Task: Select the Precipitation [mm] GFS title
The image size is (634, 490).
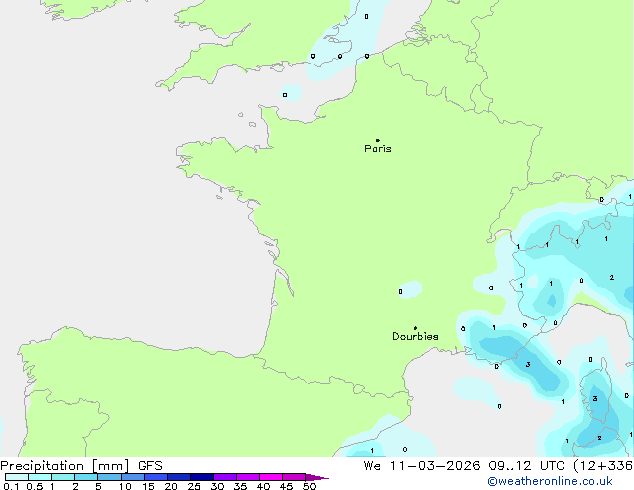Action: point(81,466)
